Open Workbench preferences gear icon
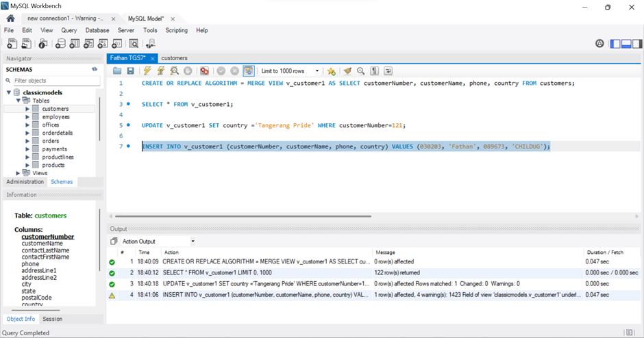This screenshot has height=338, width=644. pyautogui.click(x=599, y=44)
